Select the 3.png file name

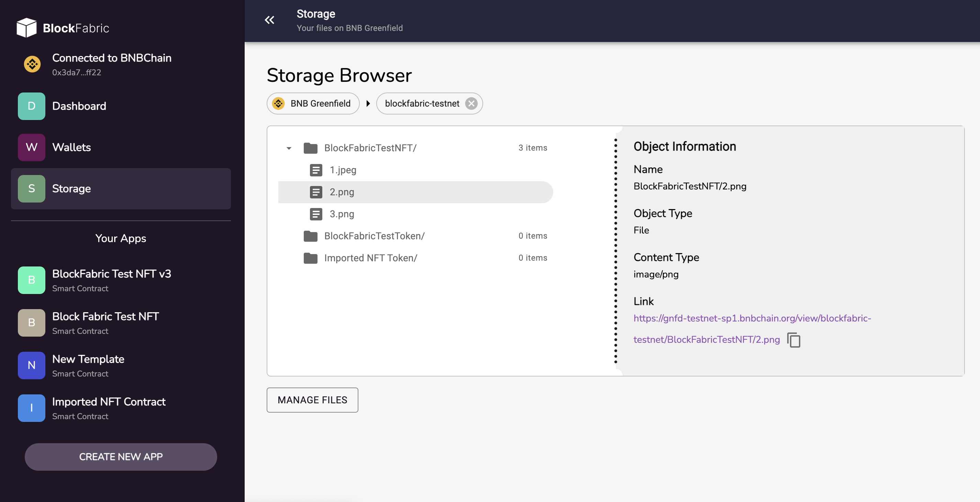342,214
